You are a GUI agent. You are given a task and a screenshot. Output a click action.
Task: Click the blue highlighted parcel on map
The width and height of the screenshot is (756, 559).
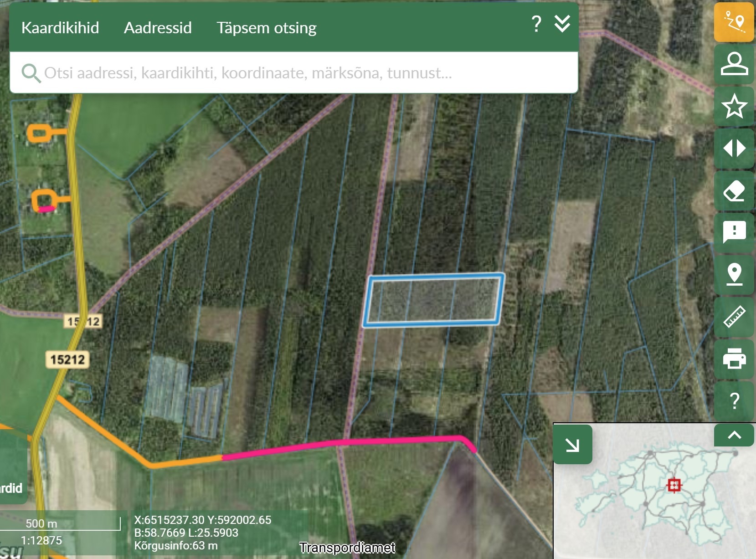tap(433, 300)
